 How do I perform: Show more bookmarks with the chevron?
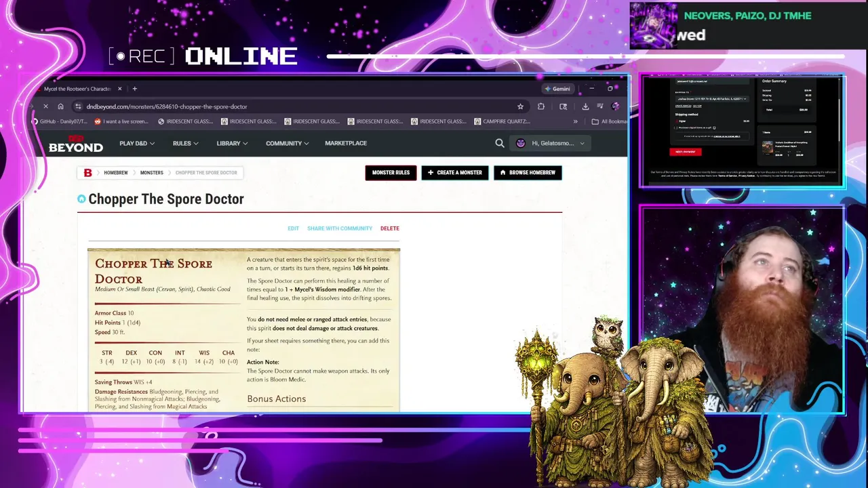pyautogui.click(x=575, y=121)
